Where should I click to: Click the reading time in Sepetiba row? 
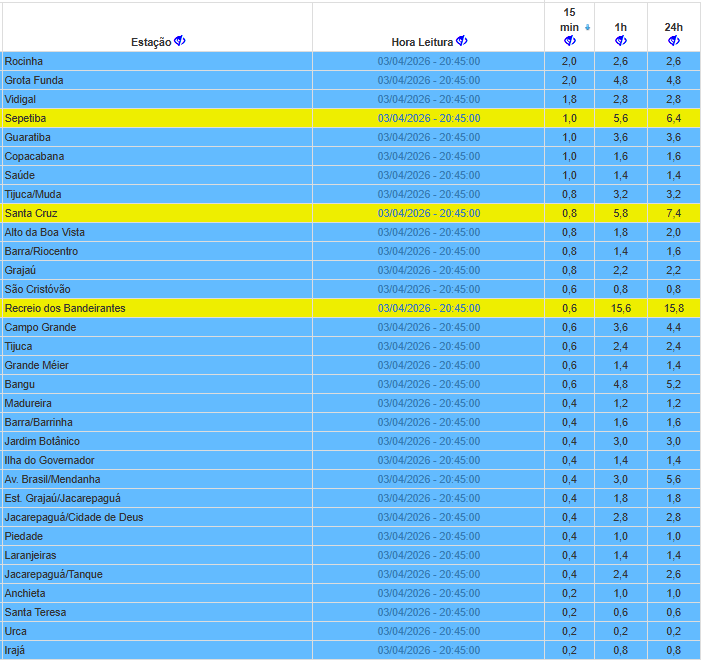point(429,118)
